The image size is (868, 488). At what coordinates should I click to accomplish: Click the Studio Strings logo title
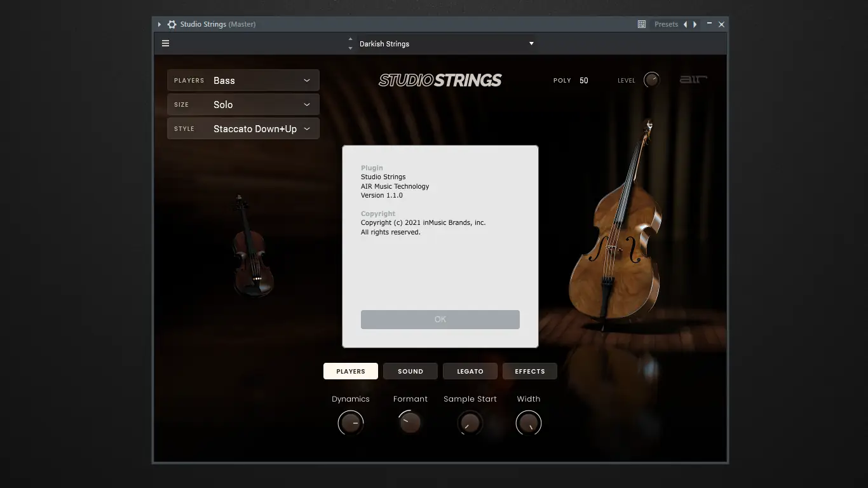coord(440,80)
